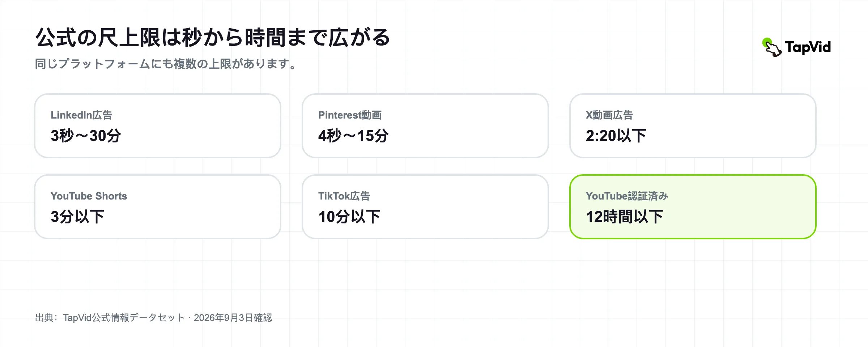
Task: Click the subtitle about 複数の上限
Action: pyautogui.click(x=166, y=64)
